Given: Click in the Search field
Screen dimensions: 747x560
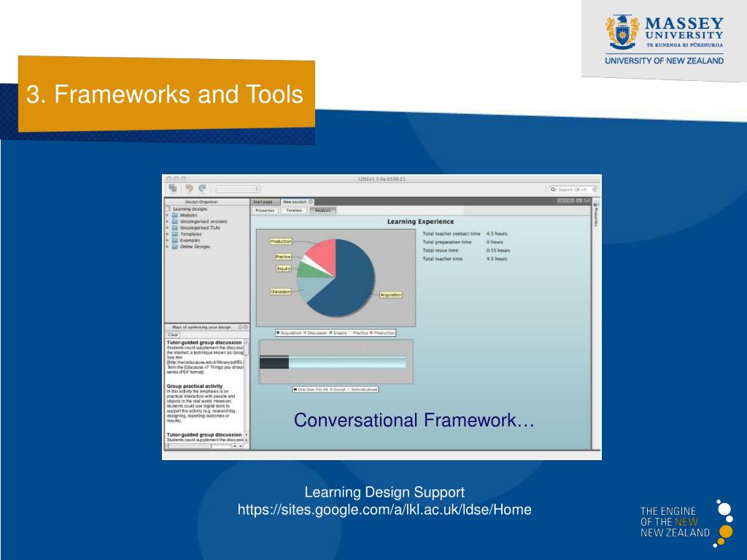Looking at the screenshot, I should click(573, 190).
